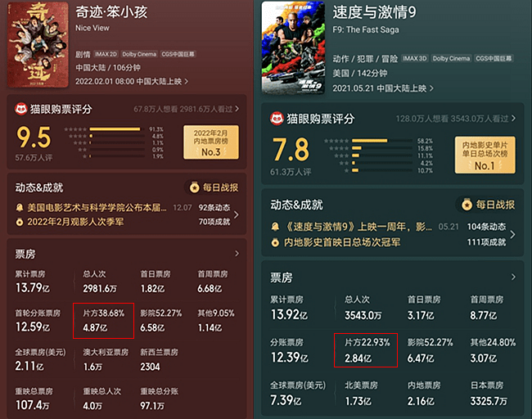Select the 首周票房 8.77亿 figure
The height and width of the screenshot is (419, 532).
pos(487,308)
